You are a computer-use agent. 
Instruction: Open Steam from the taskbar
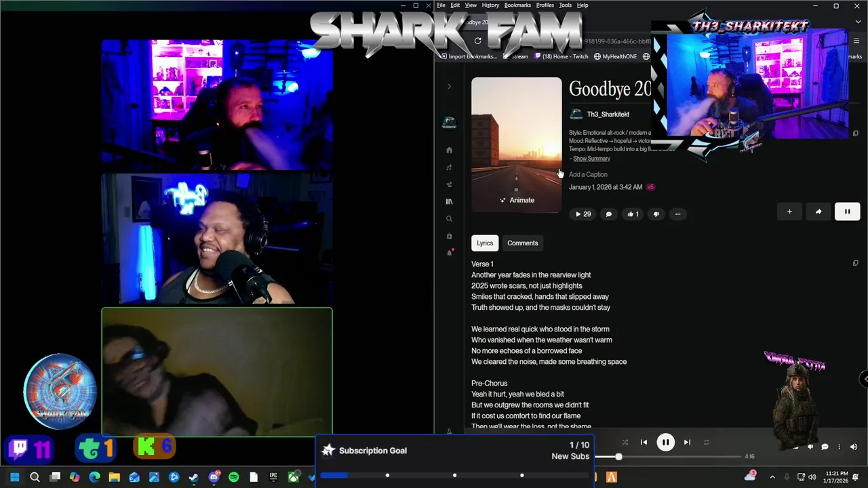(x=194, y=478)
